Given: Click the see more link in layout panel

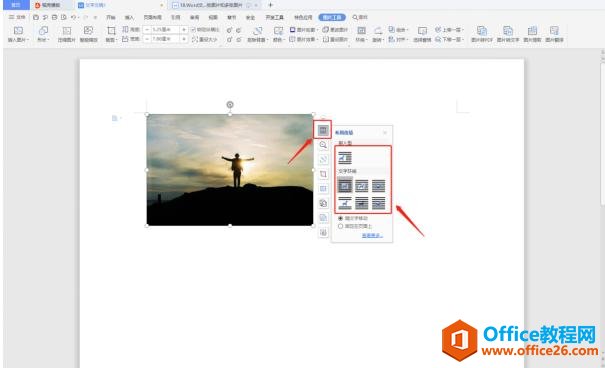Looking at the screenshot, I should point(372,235).
